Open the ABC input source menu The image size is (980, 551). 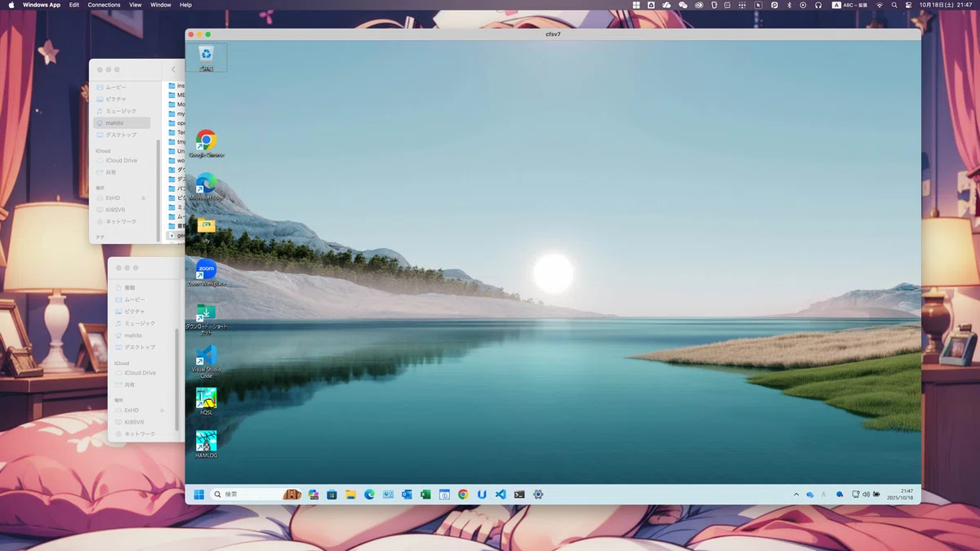[x=851, y=5]
